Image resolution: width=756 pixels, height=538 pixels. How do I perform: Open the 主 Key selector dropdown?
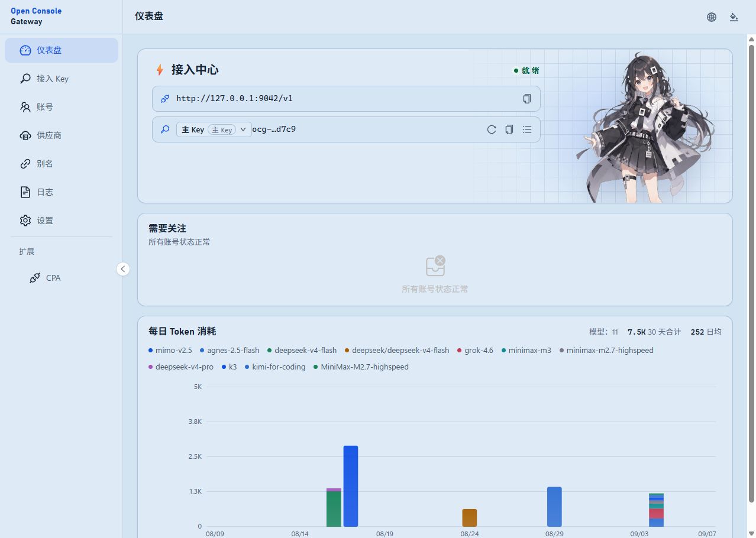tap(214, 129)
